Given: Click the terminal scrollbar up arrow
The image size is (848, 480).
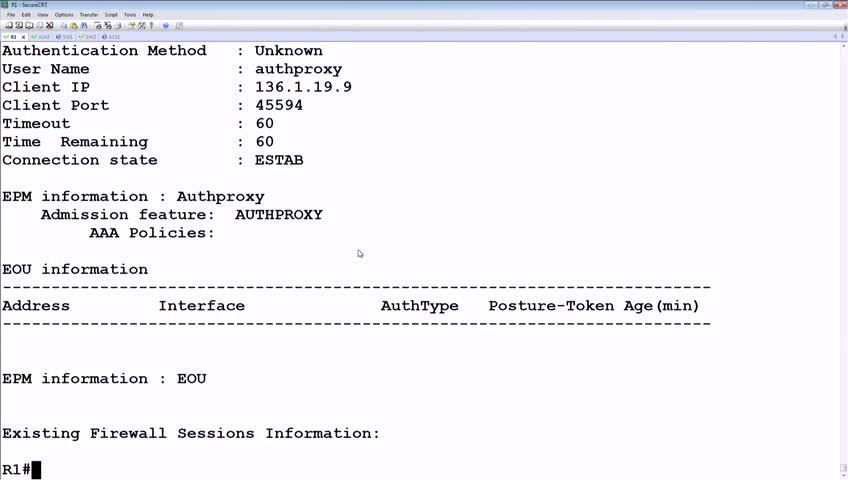Looking at the screenshot, I should [x=843, y=46].
